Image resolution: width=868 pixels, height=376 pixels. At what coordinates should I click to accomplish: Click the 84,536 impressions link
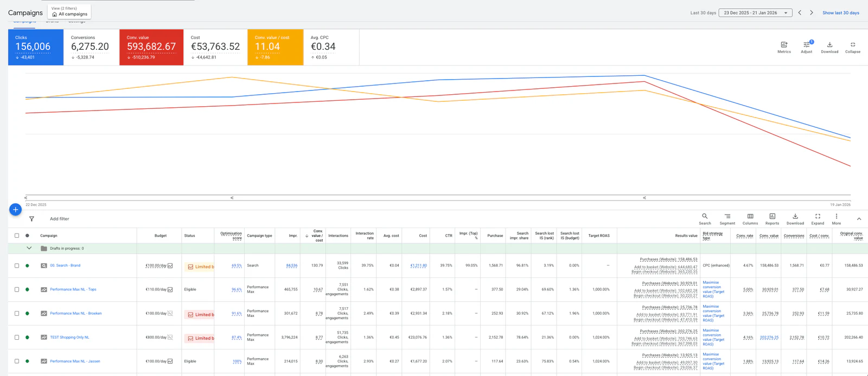point(292,265)
